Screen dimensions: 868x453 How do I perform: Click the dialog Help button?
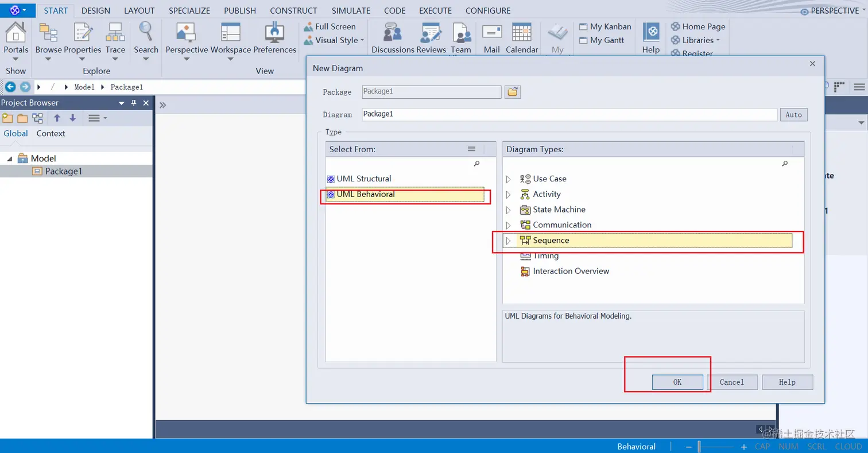[x=787, y=382]
